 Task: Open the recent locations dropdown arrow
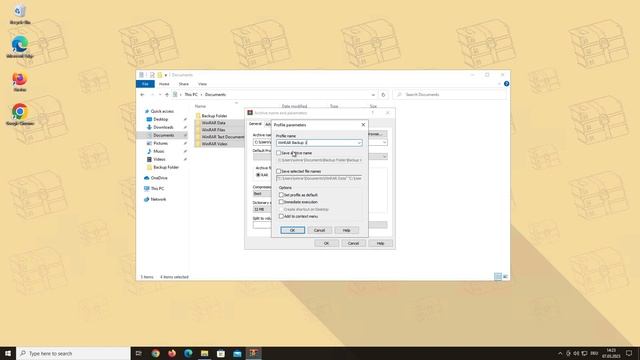[160, 95]
